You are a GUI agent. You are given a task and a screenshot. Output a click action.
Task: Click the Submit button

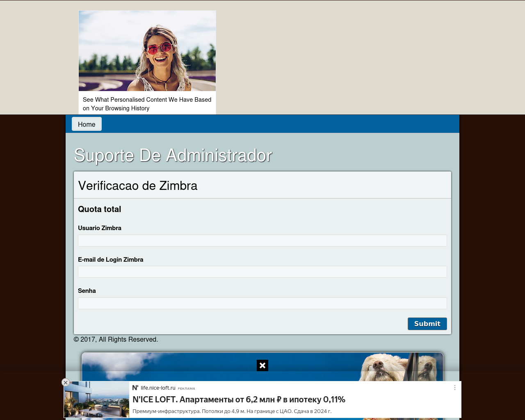tap(427, 324)
